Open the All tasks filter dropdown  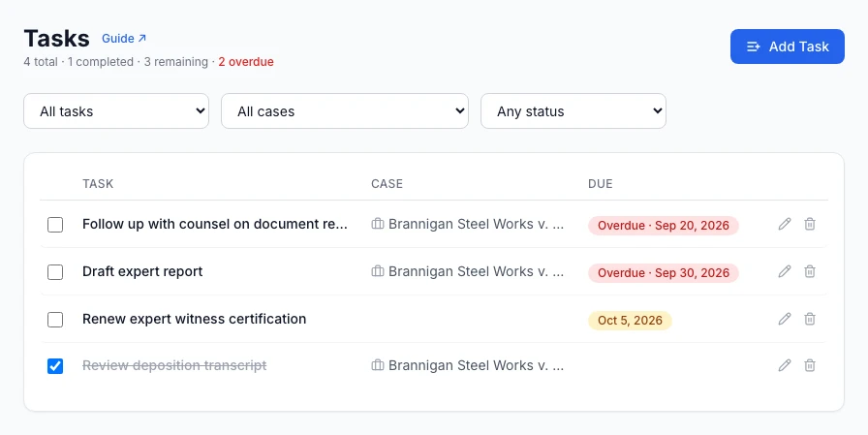[x=116, y=111]
